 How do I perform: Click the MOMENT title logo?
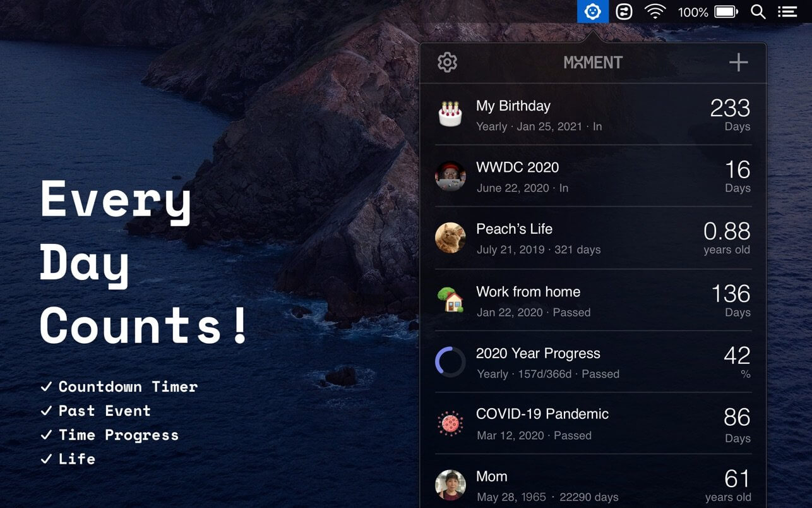click(x=593, y=63)
